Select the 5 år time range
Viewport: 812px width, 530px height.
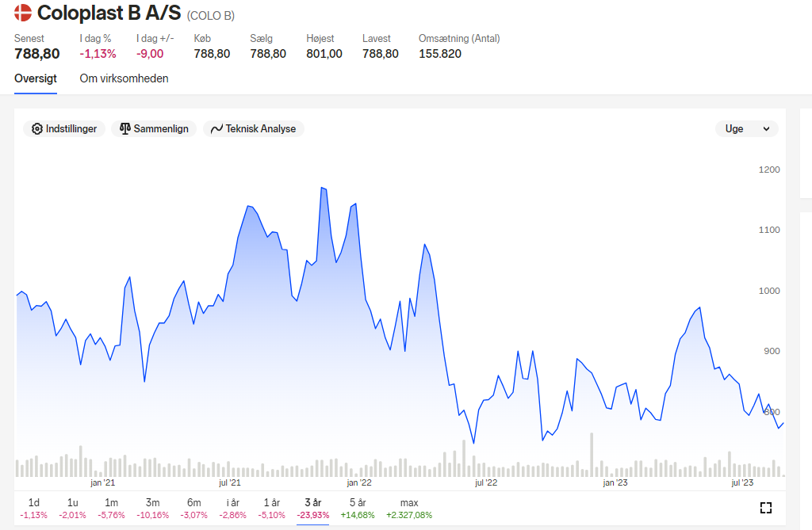click(x=358, y=509)
